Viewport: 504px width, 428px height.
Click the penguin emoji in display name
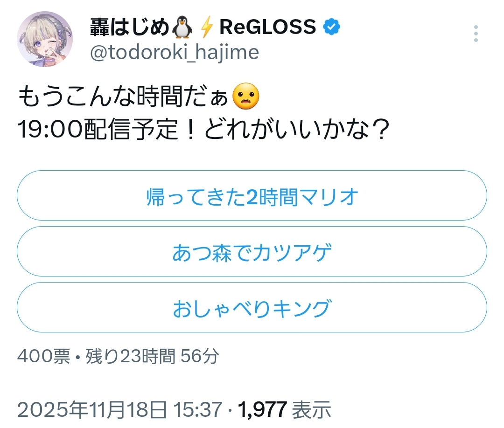(x=182, y=28)
